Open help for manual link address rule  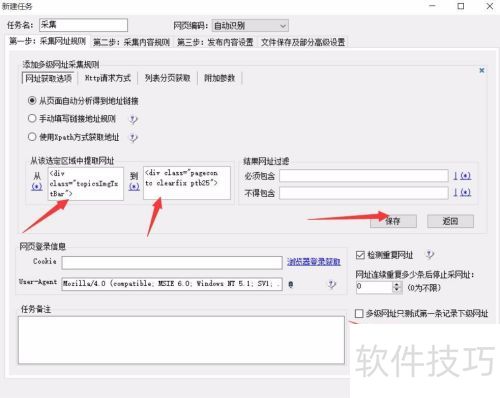click(133, 119)
